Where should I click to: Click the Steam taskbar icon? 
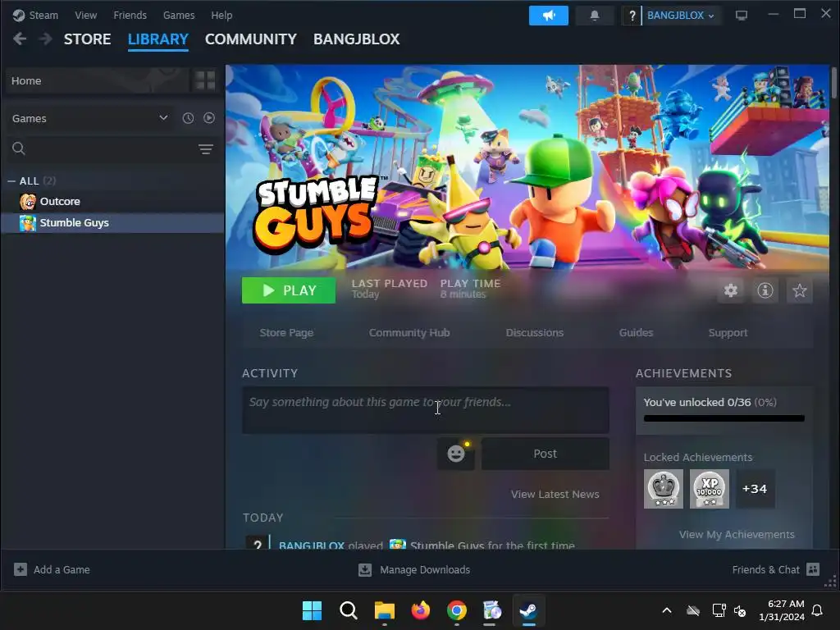[529, 610]
